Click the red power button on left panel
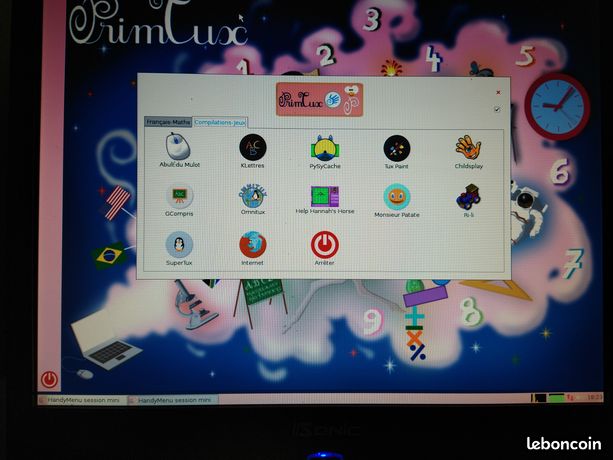The width and height of the screenshot is (613, 460). pos(50,379)
